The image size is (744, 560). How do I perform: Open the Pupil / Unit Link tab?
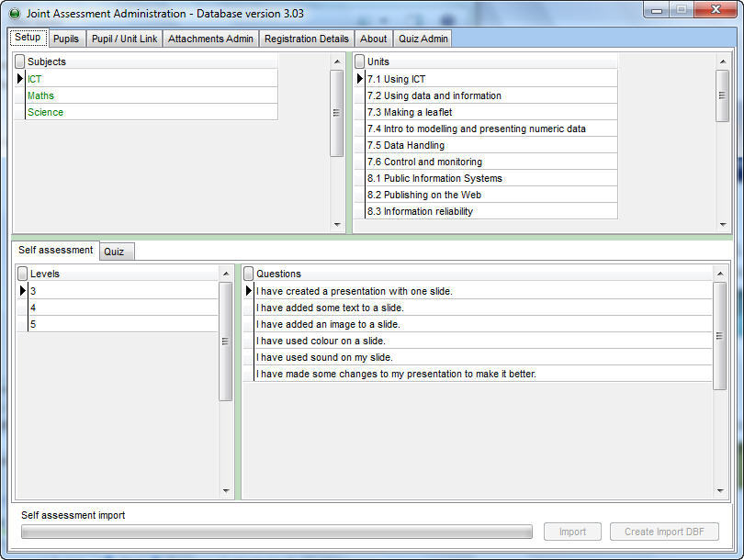(x=123, y=39)
